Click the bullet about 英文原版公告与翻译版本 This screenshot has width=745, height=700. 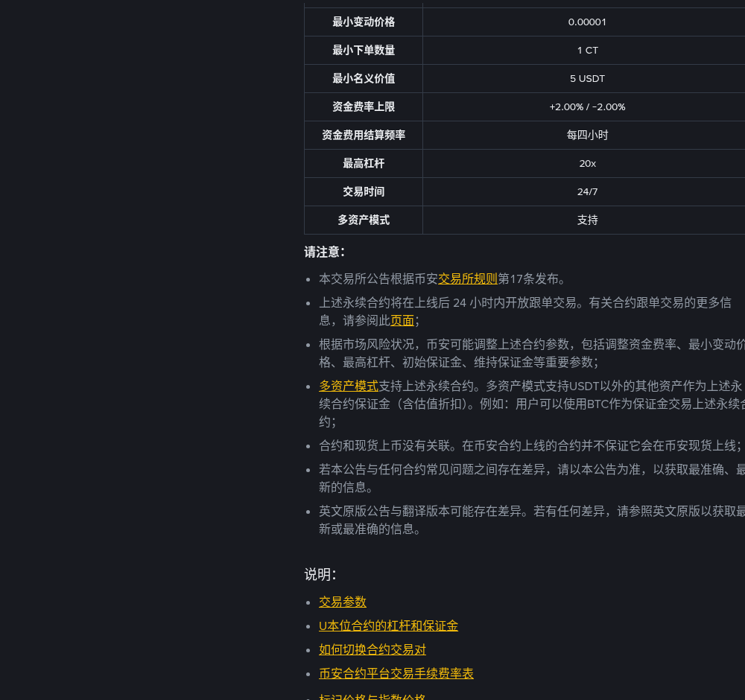click(532, 520)
